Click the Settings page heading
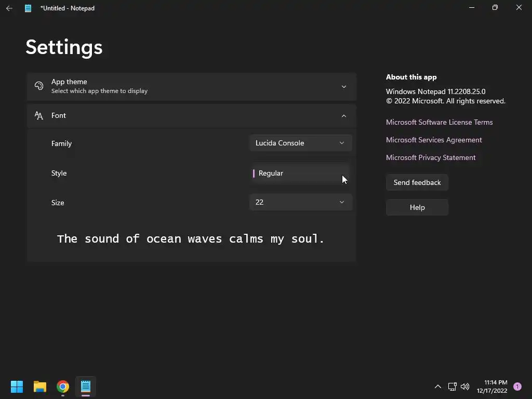Screen dimensions: 532x399 click(64, 47)
